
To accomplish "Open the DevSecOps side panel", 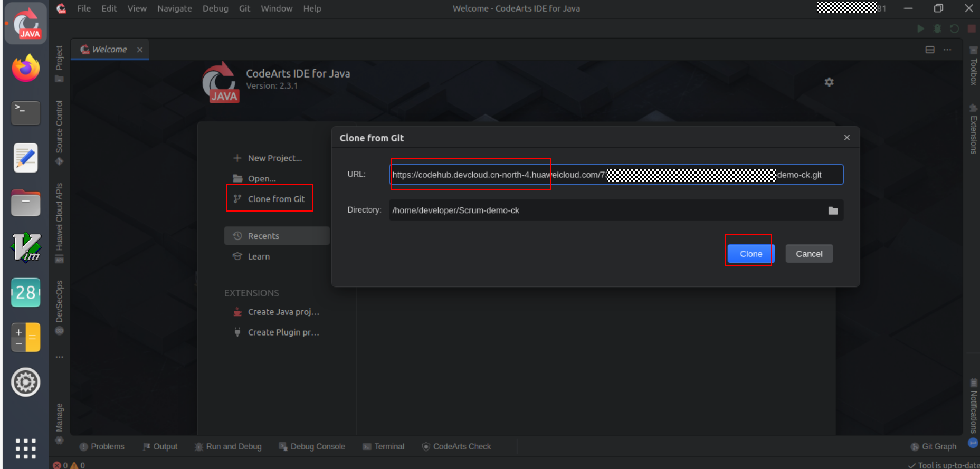I will [59, 308].
